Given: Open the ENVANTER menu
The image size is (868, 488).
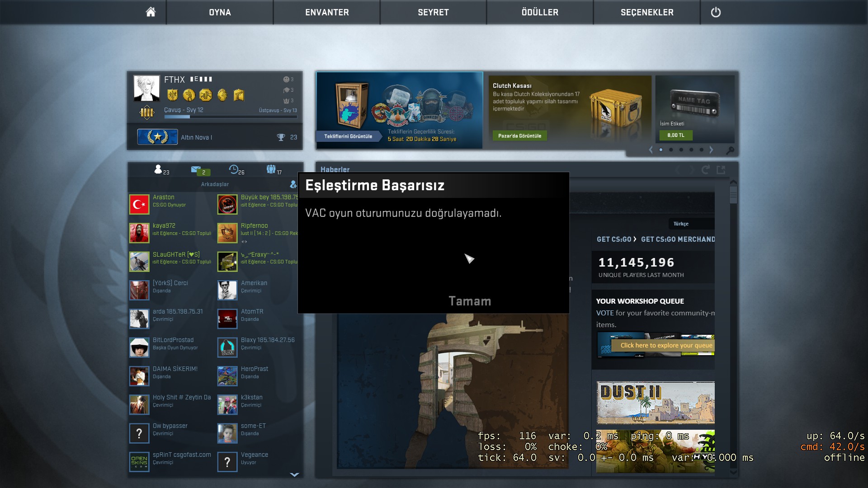Looking at the screenshot, I should [327, 12].
